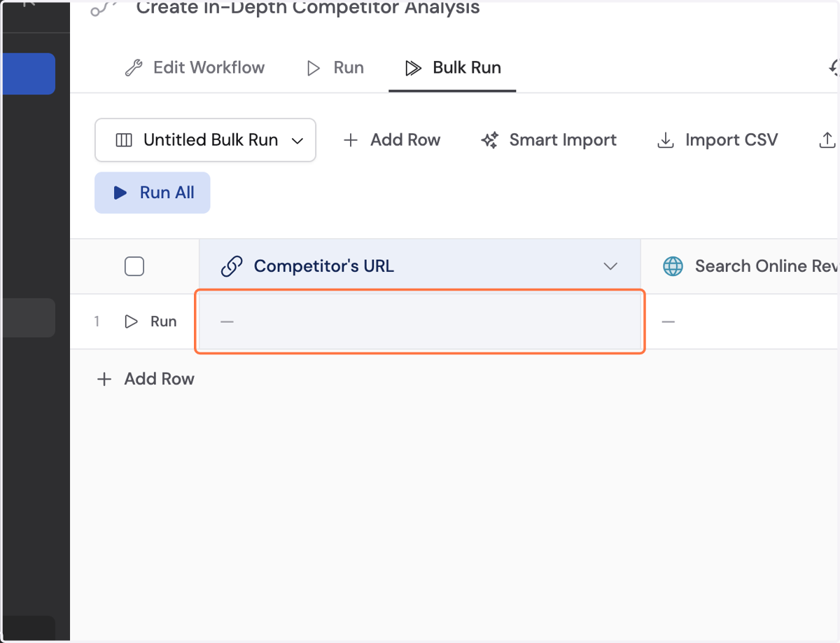Screen dimensions: 840x643
Task: Click the play icon in Run All
Action: pyautogui.click(x=120, y=193)
